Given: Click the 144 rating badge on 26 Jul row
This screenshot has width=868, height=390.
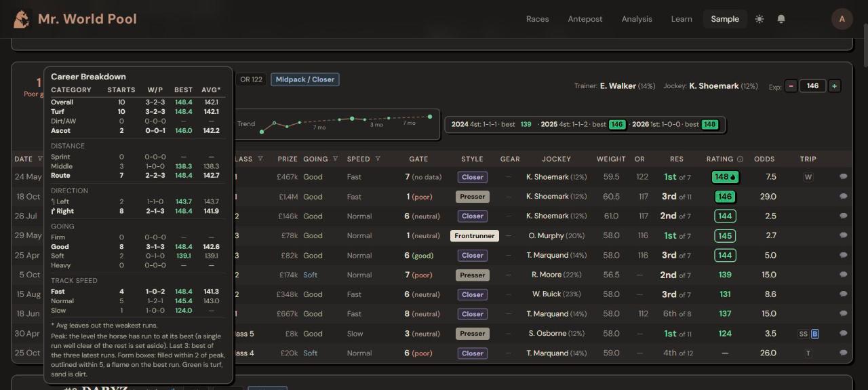Looking at the screenshot, I should point(725,216).
